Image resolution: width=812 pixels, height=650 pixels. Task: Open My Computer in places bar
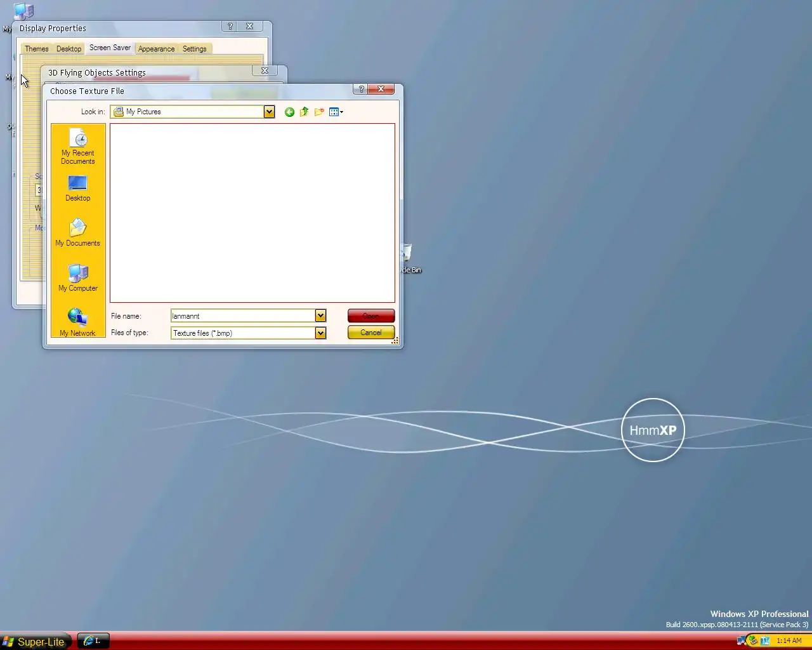pyautogui.click(x=78, y=277)
